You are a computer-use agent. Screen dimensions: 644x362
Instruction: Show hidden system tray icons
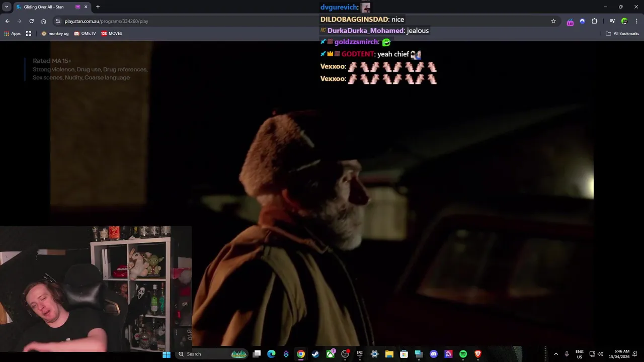click(556, 354)
